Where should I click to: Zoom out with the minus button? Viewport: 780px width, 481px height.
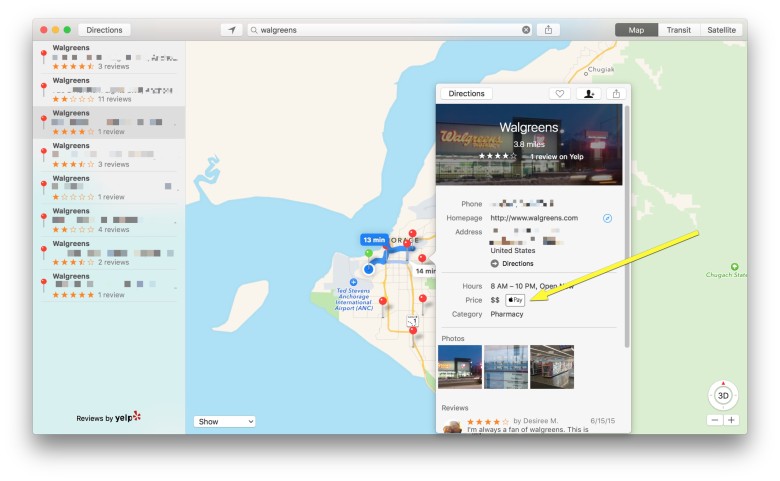pos(715,420)
